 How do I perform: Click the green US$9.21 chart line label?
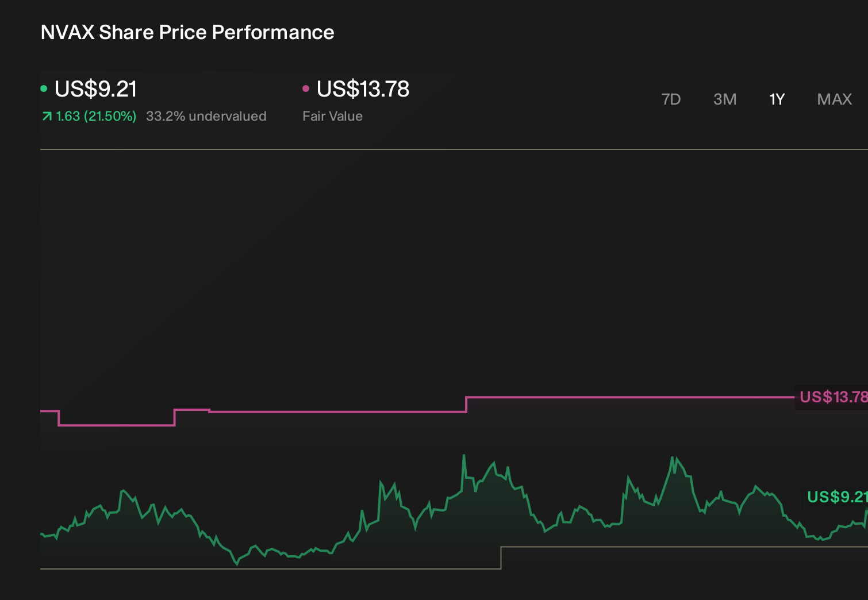click(838, 497)
